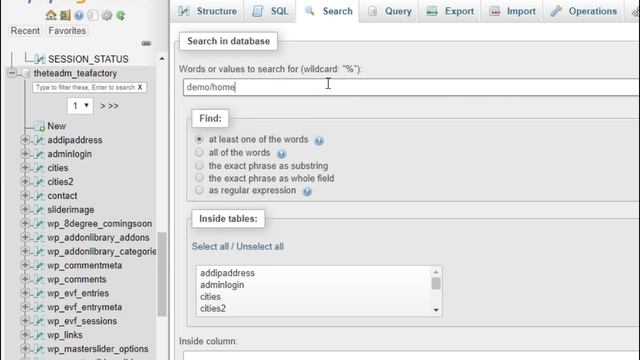Open the phpMyAdmin documentation help icon
Screen dimensions: 640x360
click(x=79, y=16)
